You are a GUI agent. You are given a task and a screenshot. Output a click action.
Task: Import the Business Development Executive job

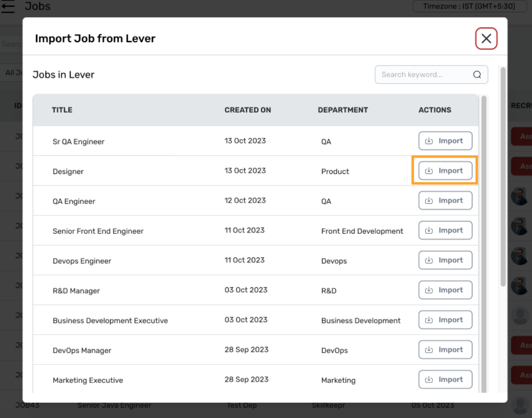pyautogui.click(x=445, y=319)
